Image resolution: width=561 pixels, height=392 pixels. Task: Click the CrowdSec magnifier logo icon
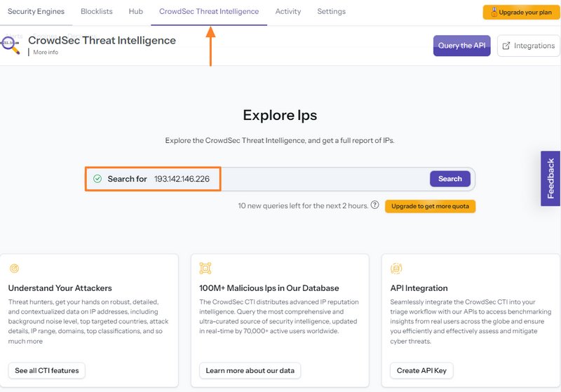11,46
